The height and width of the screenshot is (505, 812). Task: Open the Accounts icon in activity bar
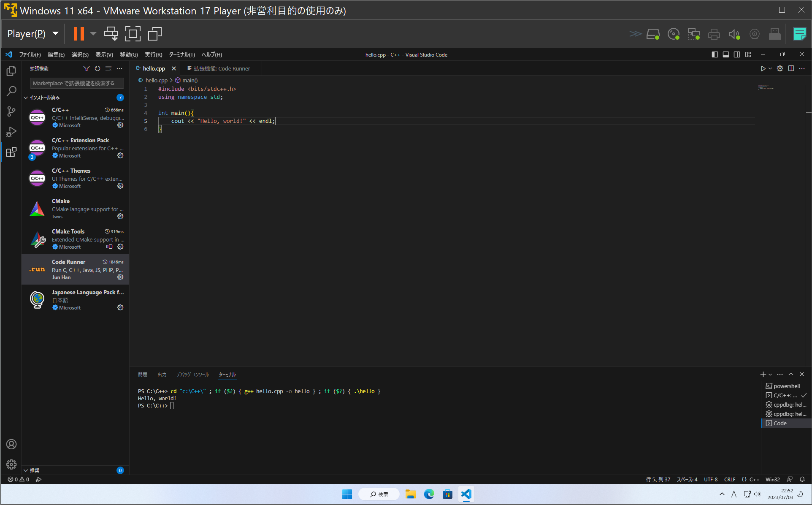(11, 444)
